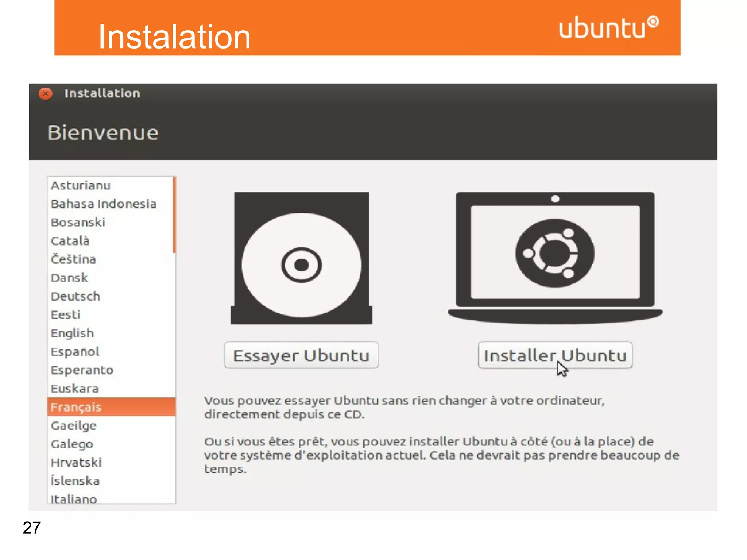
Task: Choose Dansk in language list
Action: point(69,278)
